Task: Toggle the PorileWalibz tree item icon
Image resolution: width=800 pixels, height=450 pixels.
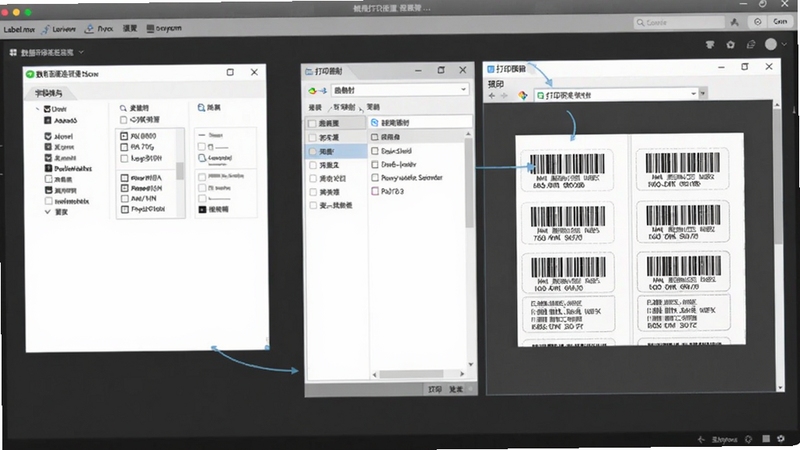Action: [48, 168]
